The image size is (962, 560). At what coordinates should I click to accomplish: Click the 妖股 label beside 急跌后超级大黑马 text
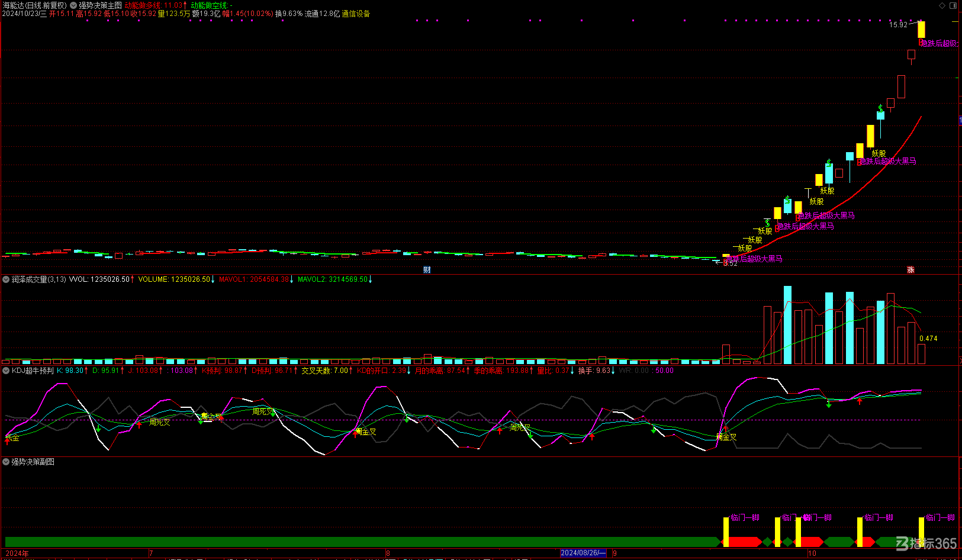[x=879, y=153]
